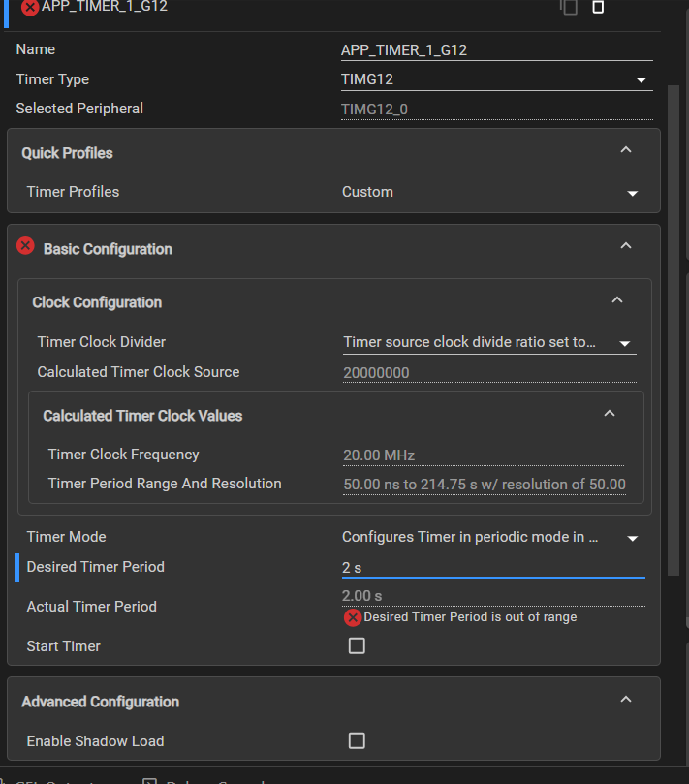This screenshot has height=784, width=689.
Task: Open the Timer Profiles dropdown set to Custom
Action: [493, 193]
